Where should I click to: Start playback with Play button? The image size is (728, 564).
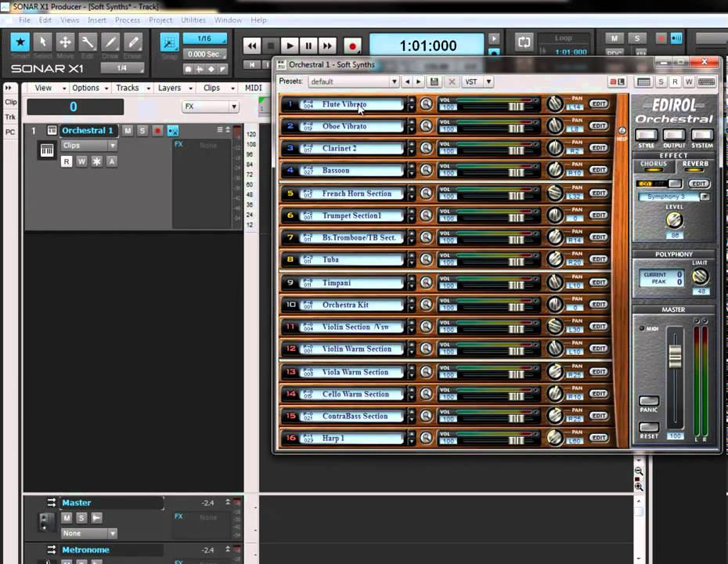[x=290, y=45]
